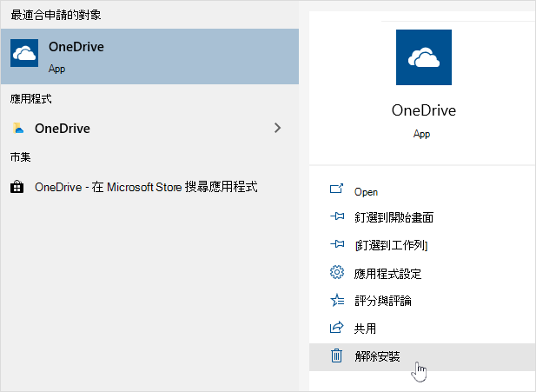536x392 pixels.
Task: Open the large OneDrive tile in the details pane
Action: coord(424,57)
